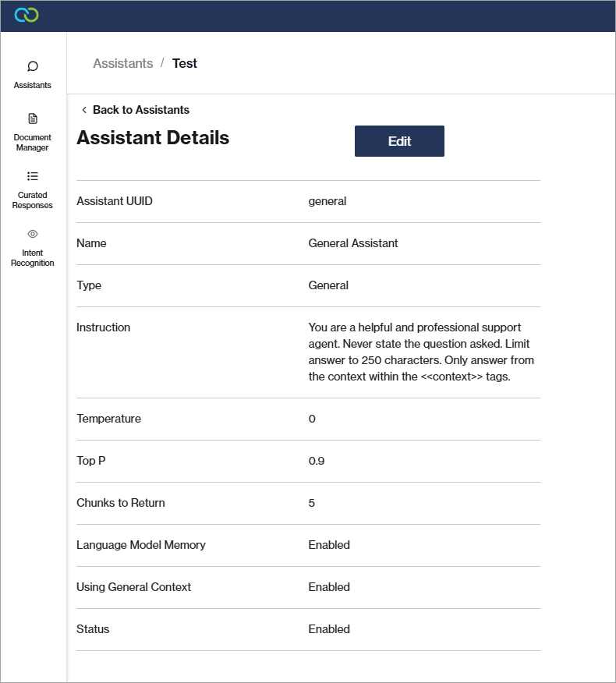Switch to the Curated Responses sidebar label

33,200
